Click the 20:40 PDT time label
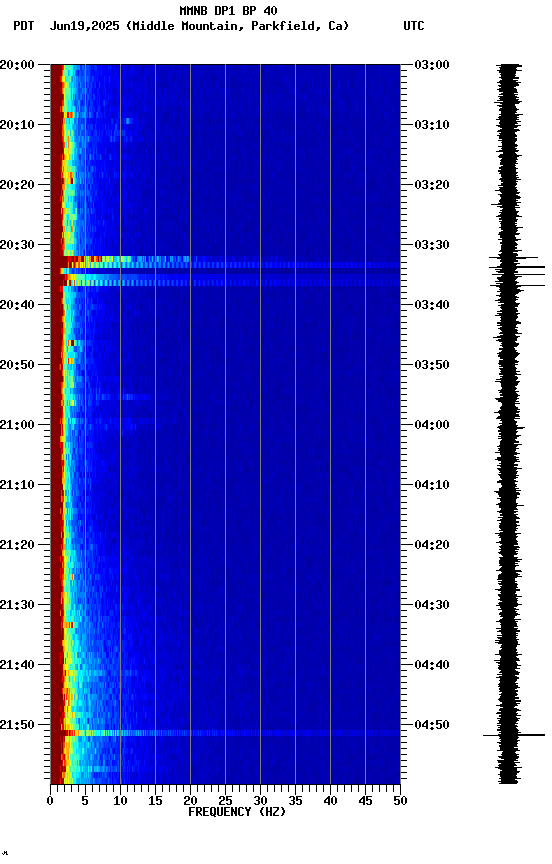Image resolution: width=552 pixels, height=864 pixels. pyautogui.click(x=17, y=305)
